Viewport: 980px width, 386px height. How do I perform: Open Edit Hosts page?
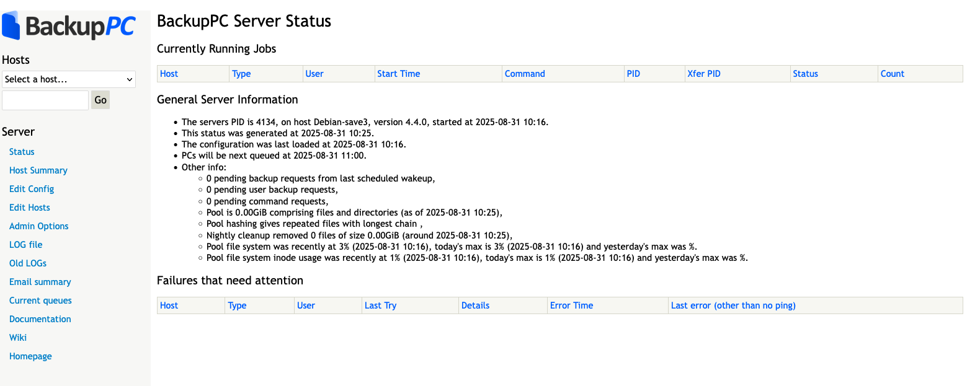coord(30,208)
